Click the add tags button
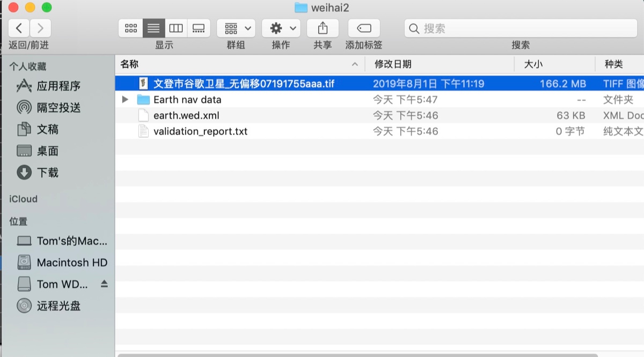This screenshot has width=644, height=357. coord(364,28)
